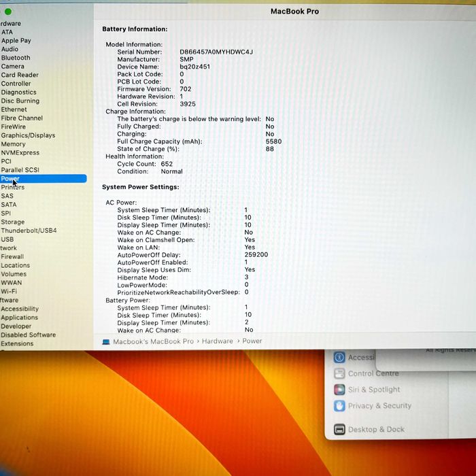Click Siri & Spotlight icon in System Settings

point(339,389)
